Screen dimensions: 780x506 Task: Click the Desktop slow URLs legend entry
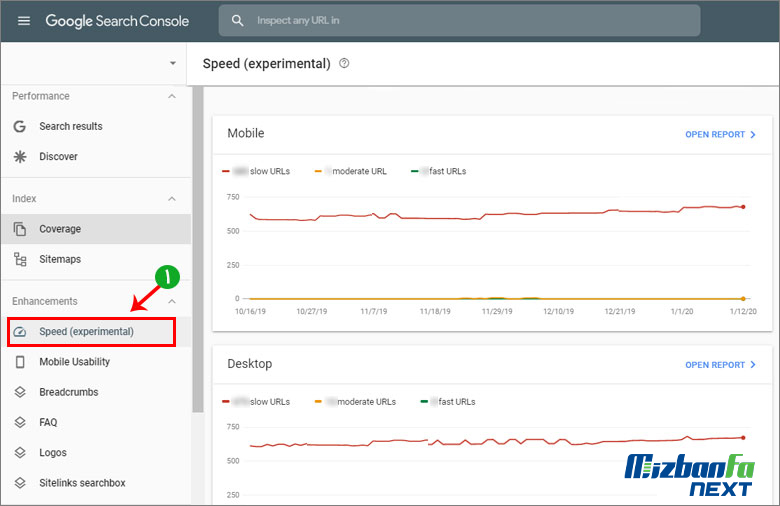[256, 402]
